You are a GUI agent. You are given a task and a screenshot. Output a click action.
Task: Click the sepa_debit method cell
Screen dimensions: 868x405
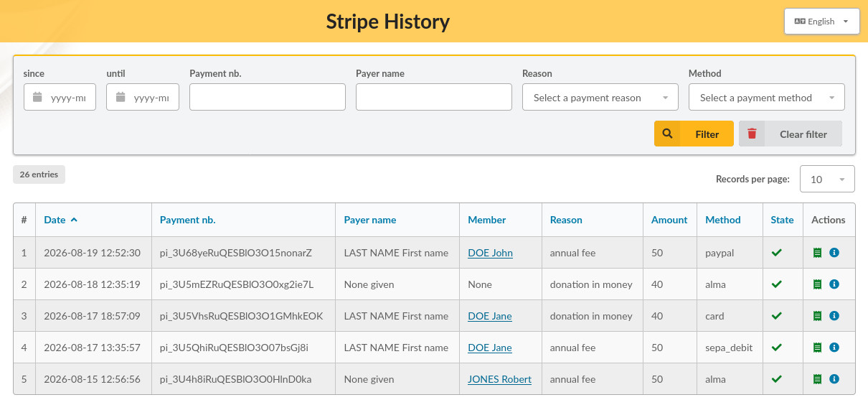(x=729, y=348)
